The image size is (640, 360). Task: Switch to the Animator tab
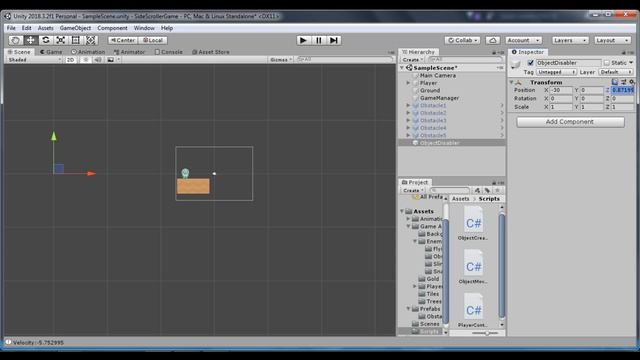[x=129, y=52]
